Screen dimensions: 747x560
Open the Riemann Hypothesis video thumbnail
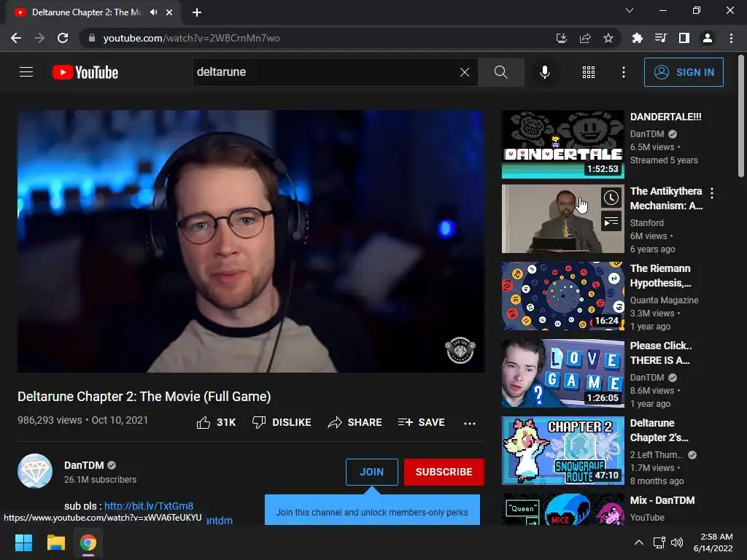(562, 296)
